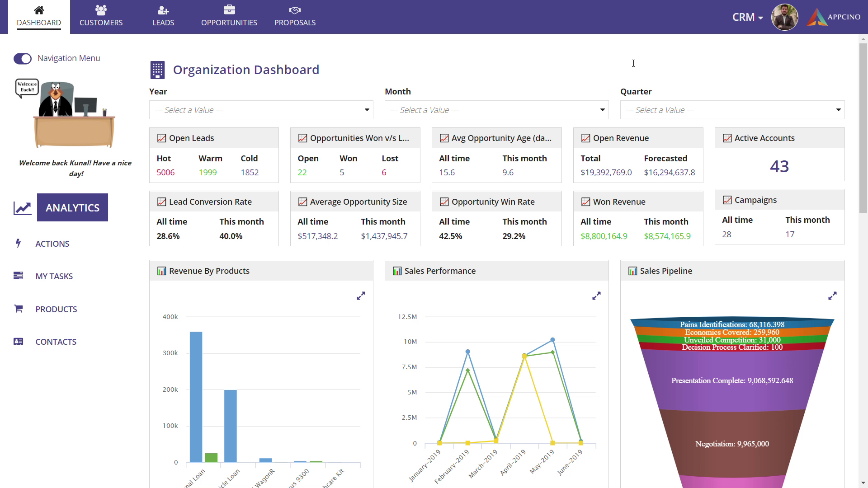868x488 pixels.
Task: Toggle the Navigation Menu switch
Action: [23, 59]
